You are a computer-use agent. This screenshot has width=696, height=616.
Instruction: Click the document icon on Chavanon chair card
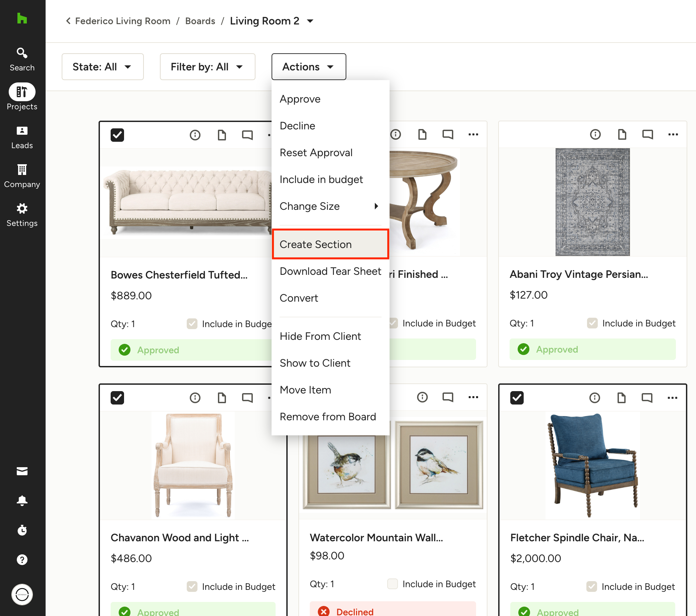(x=222, y=397)
